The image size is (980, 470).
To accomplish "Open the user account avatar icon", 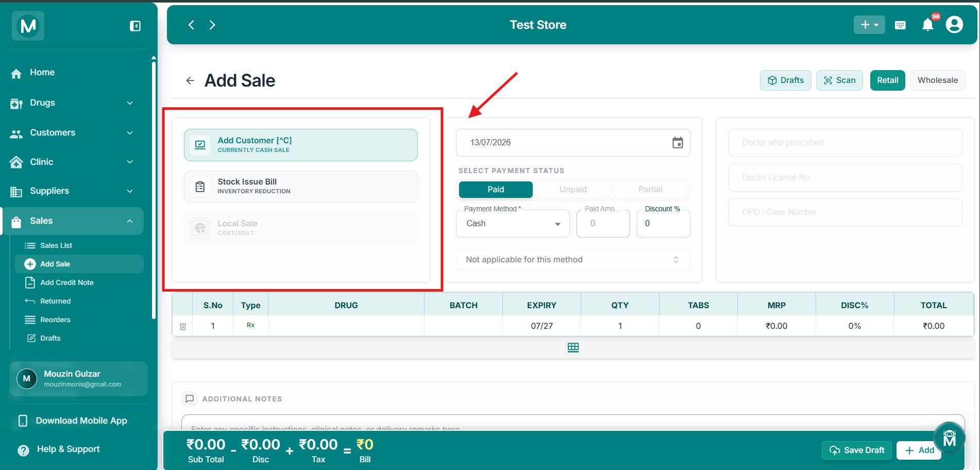I will (x=954, y=25).
